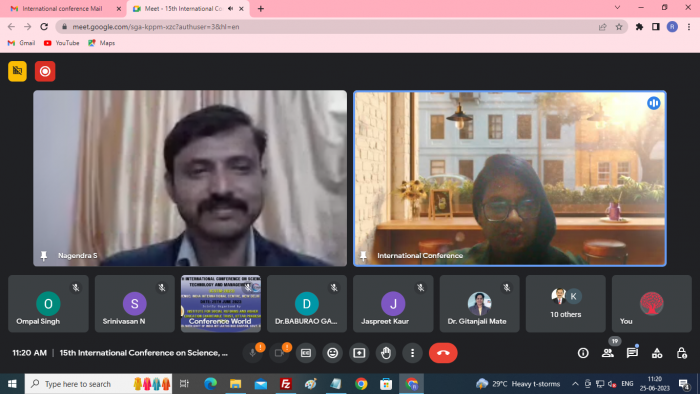Click the red recording indicator button

(x=45, y=71)
